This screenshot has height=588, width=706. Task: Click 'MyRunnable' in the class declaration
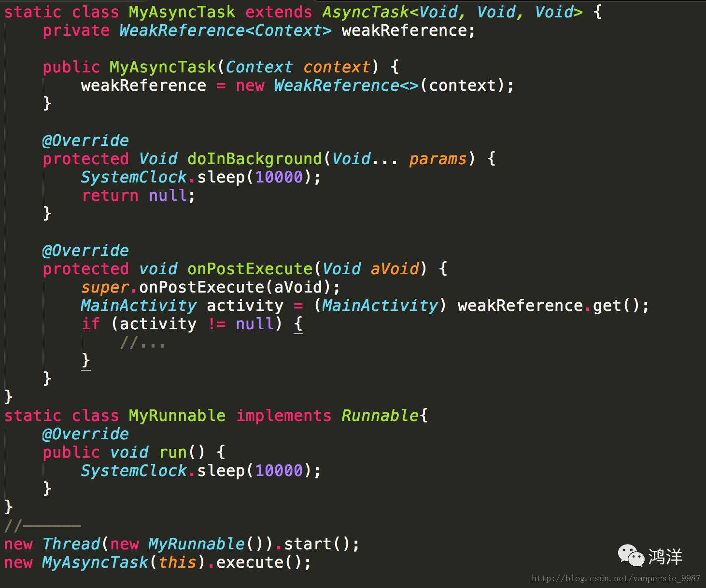177,416
